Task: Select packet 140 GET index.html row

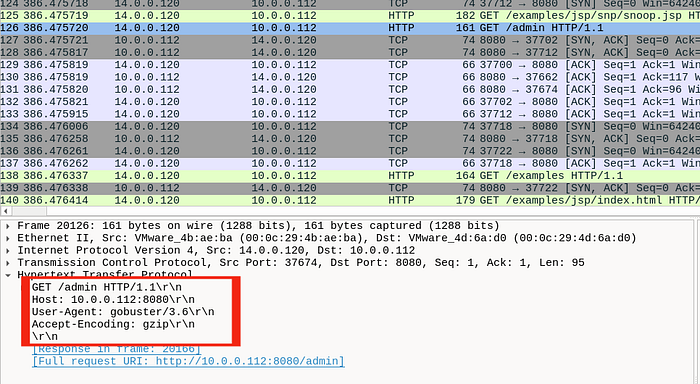Action: (x=350, y=200)
